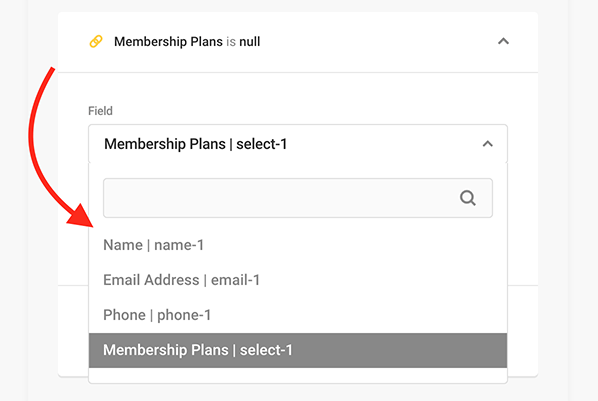Viewport: 598px width, 401px height.
Task: Click the 'name-1' identifier in the options list
Action: [179, 245]
